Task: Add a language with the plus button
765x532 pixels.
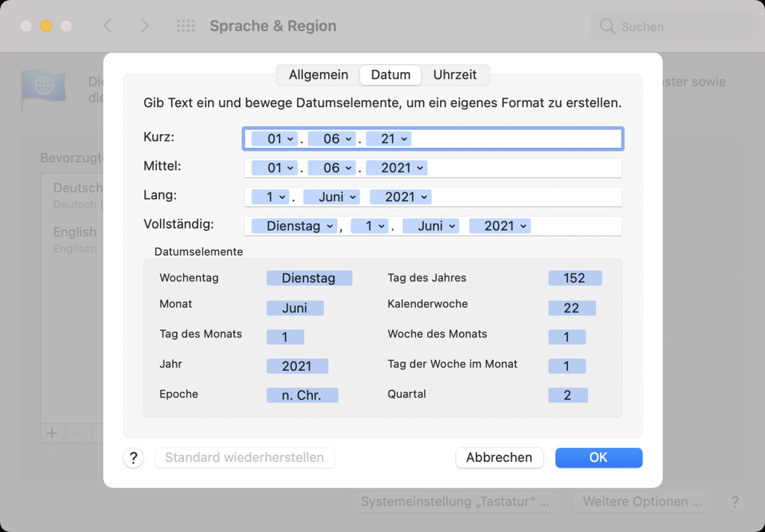Action: coord(52,433)
